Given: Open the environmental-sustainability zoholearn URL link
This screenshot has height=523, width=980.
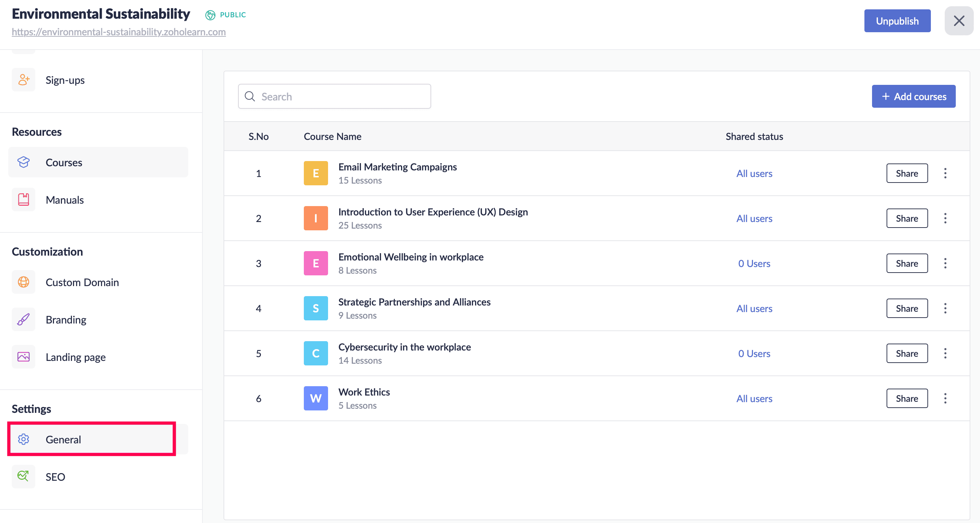Looking at the screenshot, I should (x=119, y=32).
